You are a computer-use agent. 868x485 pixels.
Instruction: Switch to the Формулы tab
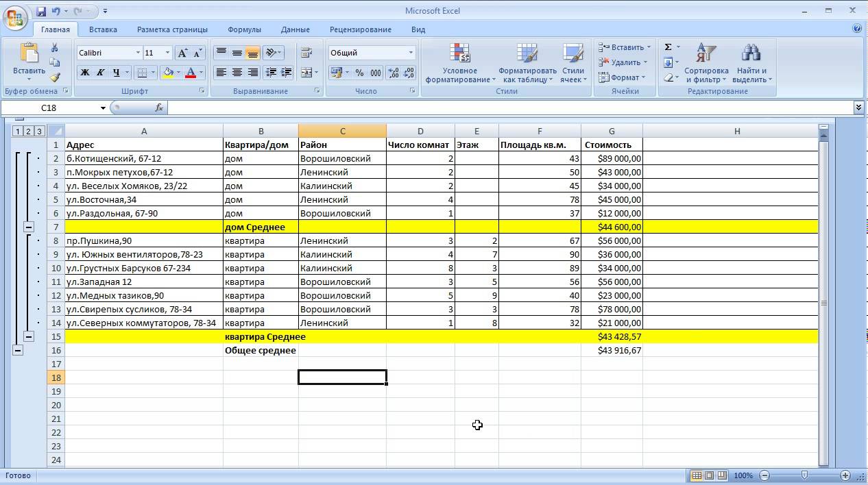244,29
